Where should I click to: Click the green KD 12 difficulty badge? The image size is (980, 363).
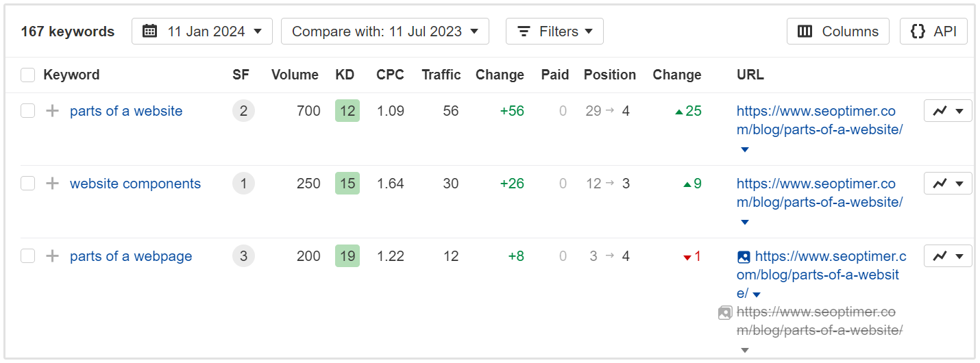347,111
